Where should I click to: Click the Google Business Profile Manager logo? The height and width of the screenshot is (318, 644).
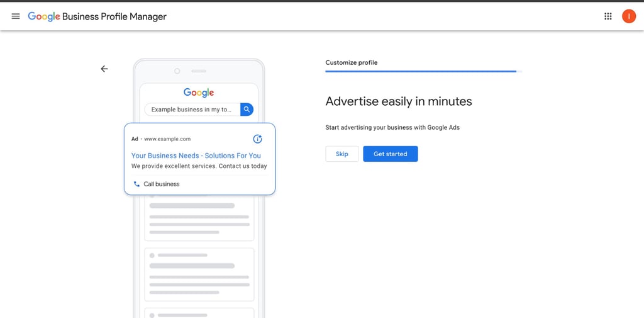click(x=97, y=16)
